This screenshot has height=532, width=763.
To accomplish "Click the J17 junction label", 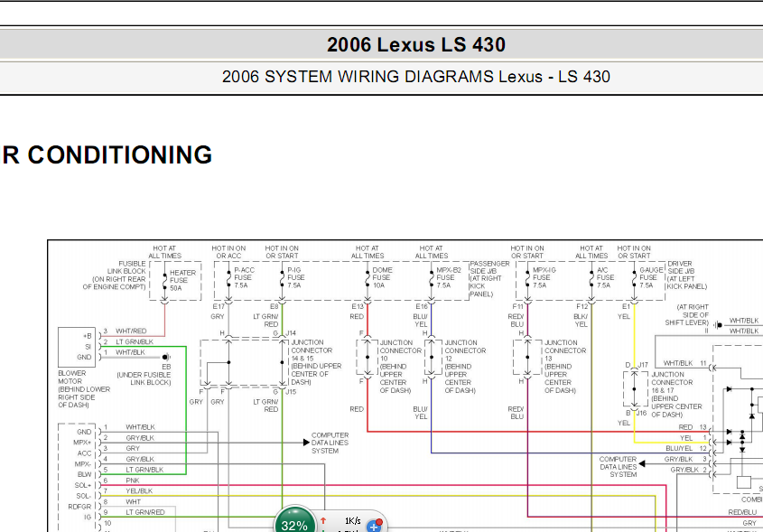I will click(643, 365).
